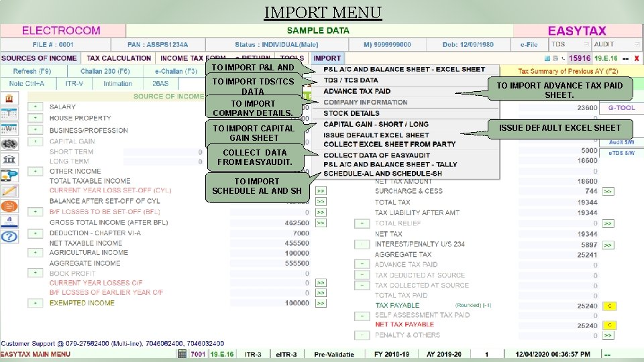644x362 pixels.
Task: Click the gear settings icon in sidebar
Action: coord(9,144)
